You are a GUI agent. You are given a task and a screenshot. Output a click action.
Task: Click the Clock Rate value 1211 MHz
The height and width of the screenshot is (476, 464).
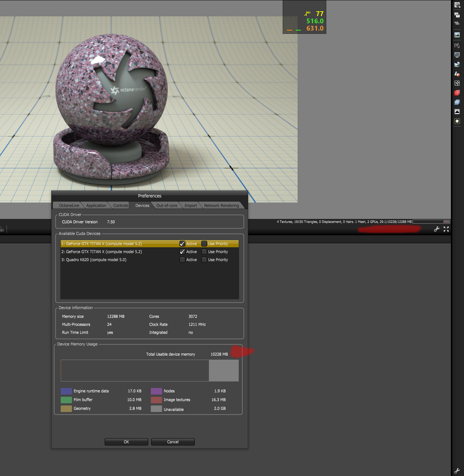197,324
